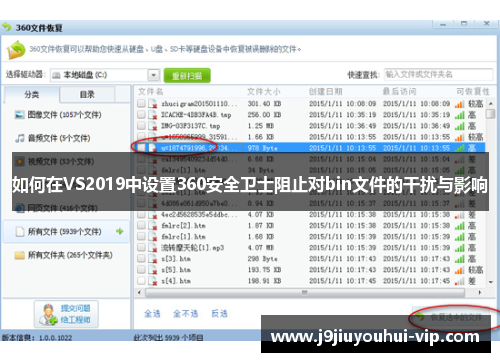Click the 256.00 KB size cell
Image resolution: width=500 pixels, height=362 pixels.
click(264, 115)
